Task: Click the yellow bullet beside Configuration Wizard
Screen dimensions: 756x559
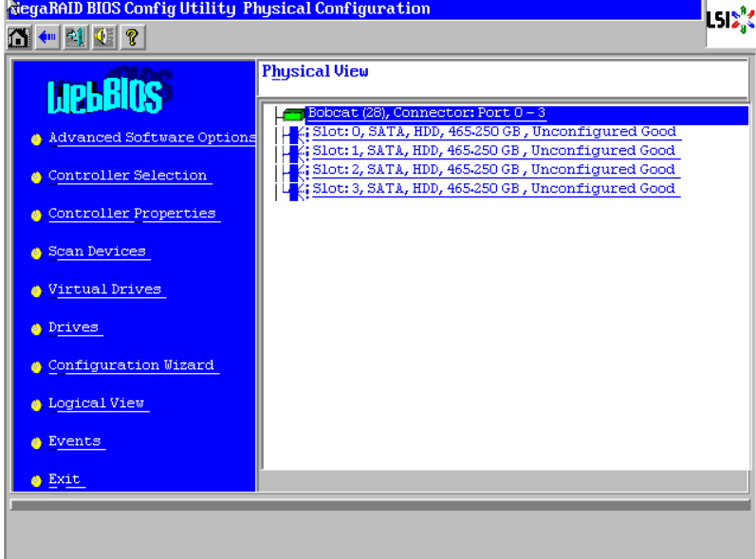Action: [36, 367]
